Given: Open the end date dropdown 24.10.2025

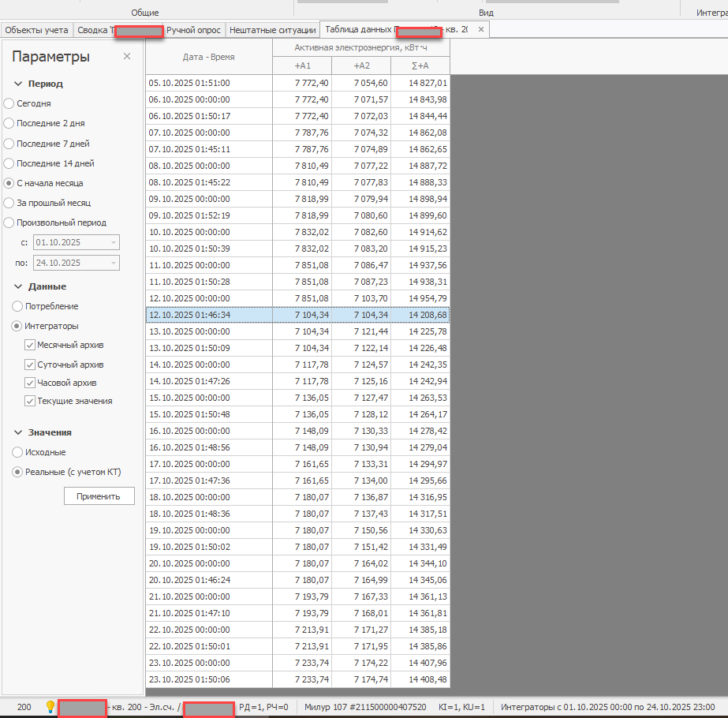Looking at the screenshot, I should tap(114, 263).
